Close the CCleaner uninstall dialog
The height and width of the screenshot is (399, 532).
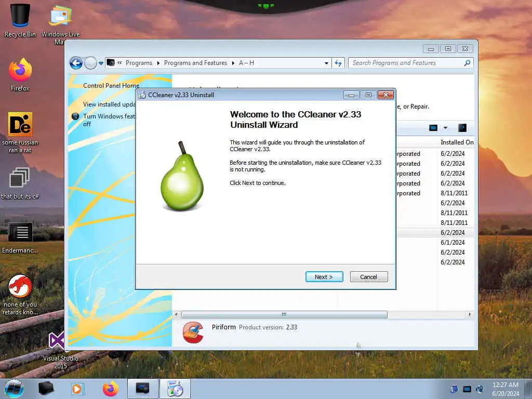coord(386,95)
